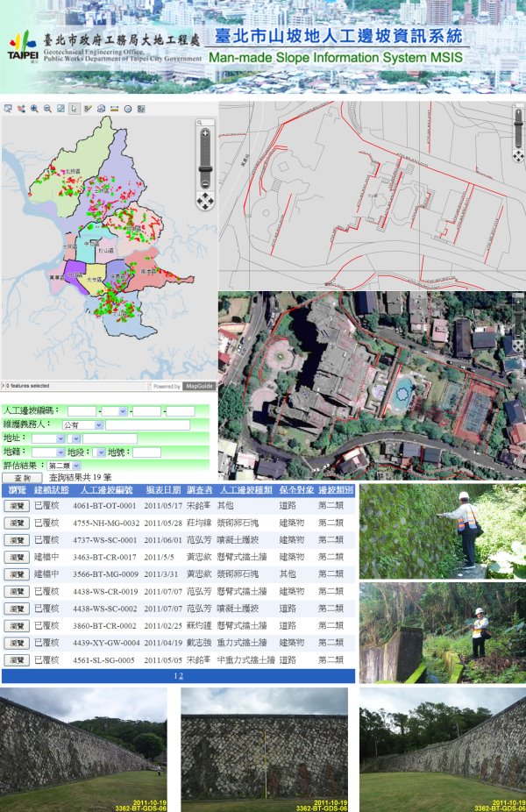Click the photo of inspector touching mossy wall
Image resolution: width=526 pixels, height=812 pixels.
(x=443, y=531)
